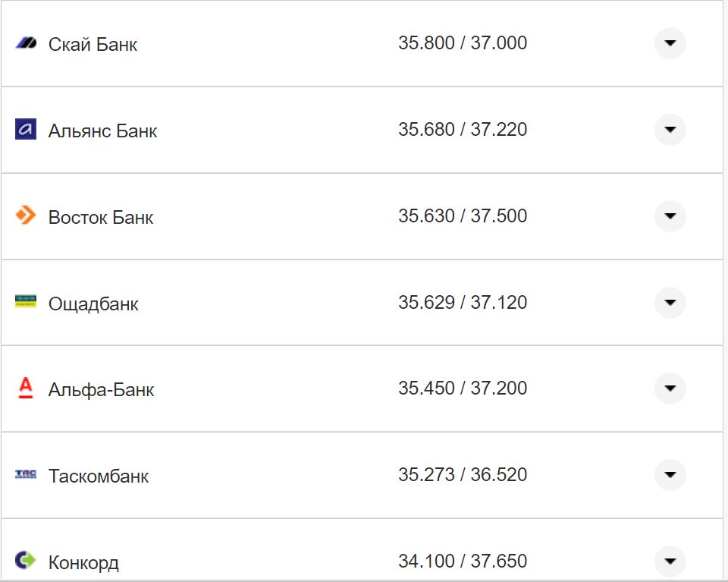This screenshot has height=582, width=728.
Task: Click the Таскомбанк logo icon
Action: click(26, 475)
